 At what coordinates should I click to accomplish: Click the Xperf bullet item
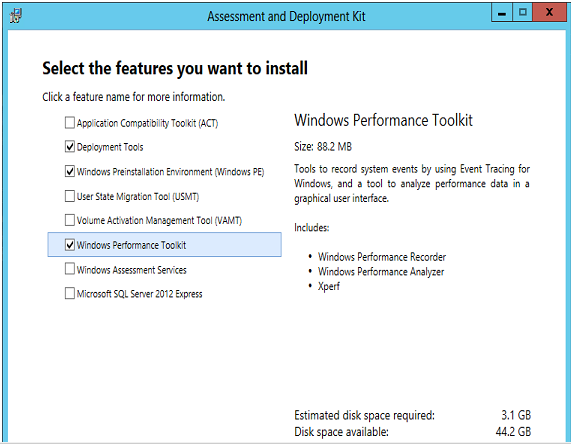click(x=328, y=286)
